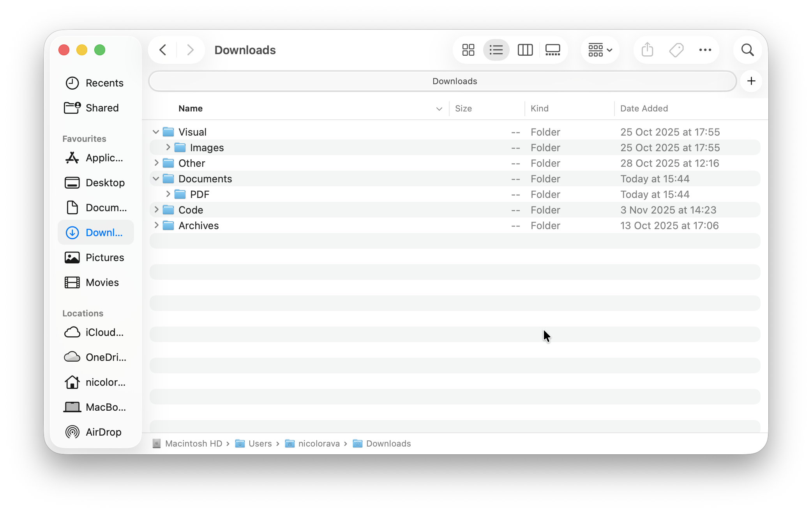Open the grouping options dropdown
The image size is (812, 512).
click(x=600, y=50)
